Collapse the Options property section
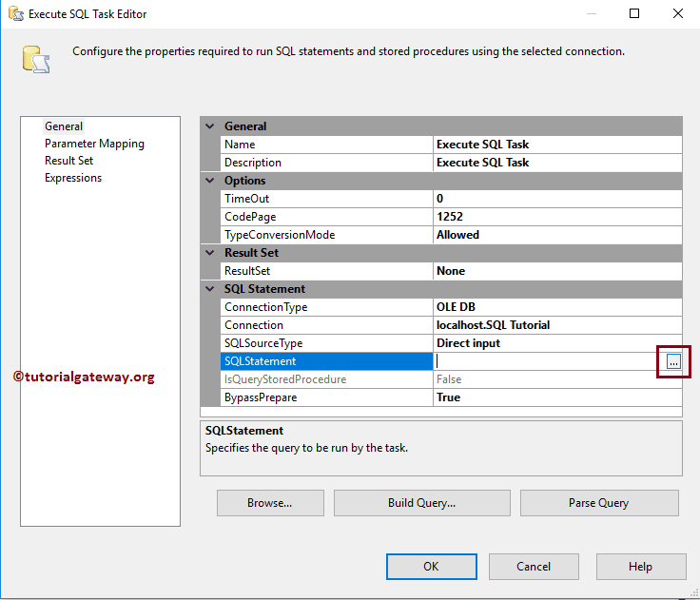The width and height of the screenshot is (700, 600). pyautogui.click(x=210, y=181)
